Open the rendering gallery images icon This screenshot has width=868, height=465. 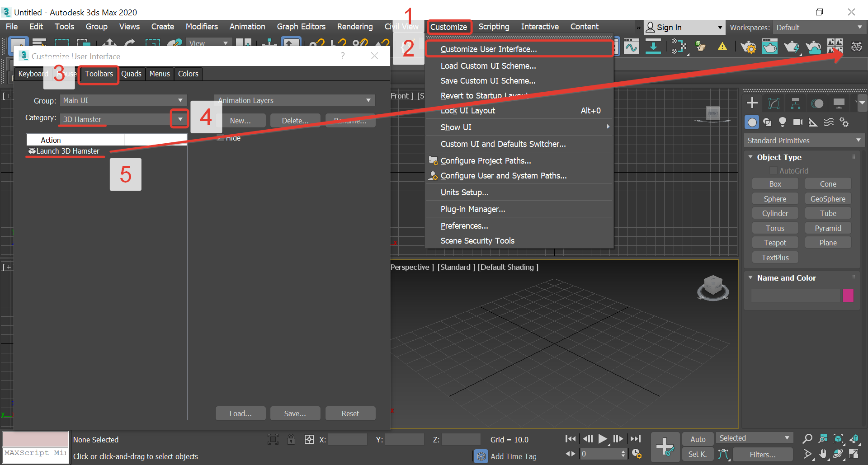(835, 46)
